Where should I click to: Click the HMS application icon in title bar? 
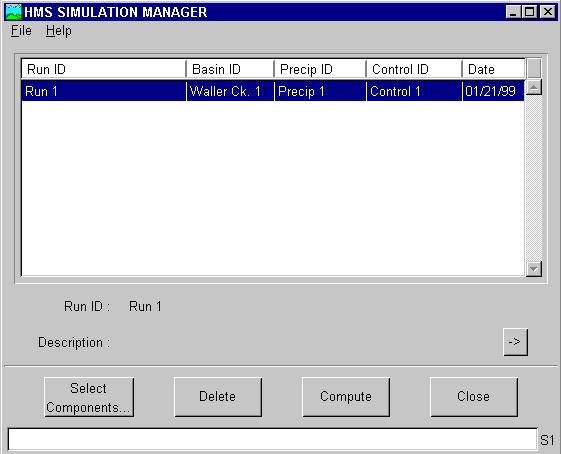(x=14, y=12)
